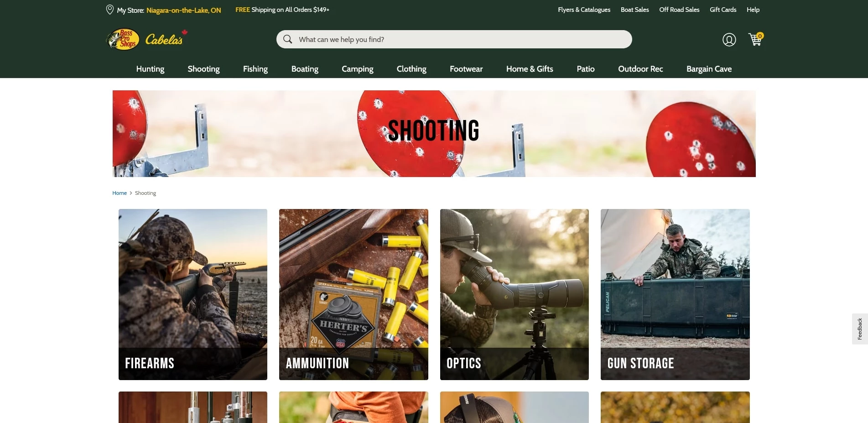
Task: Open Flyers & Catalogues
Action: [584, 10]
